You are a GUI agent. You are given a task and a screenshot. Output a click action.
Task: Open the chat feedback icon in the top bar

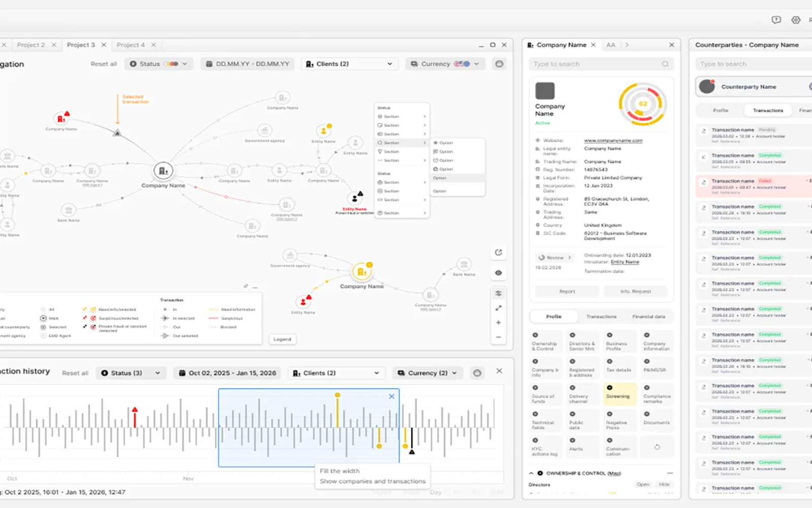(776, 20)
